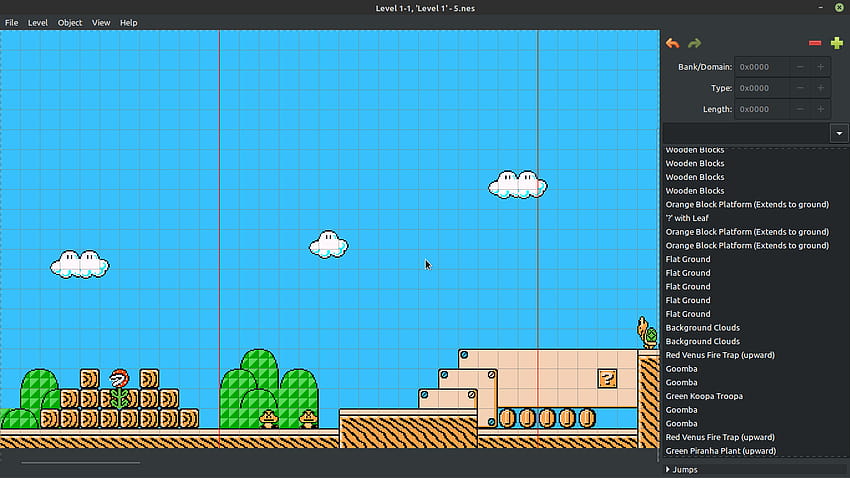
Task: Open the Object menu
Action: [x=70, y=23]
